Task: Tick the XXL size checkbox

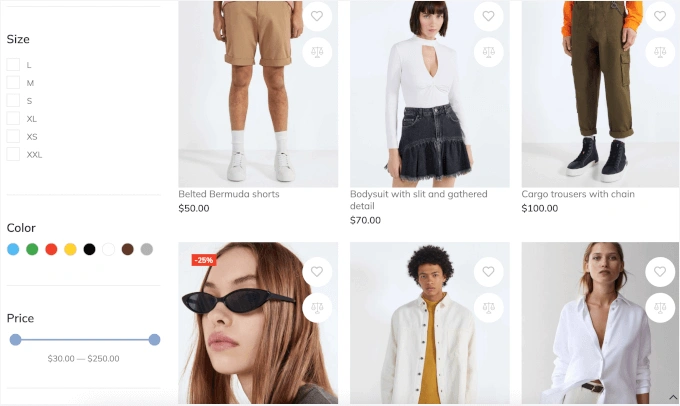Action: [x=13, y=154]
